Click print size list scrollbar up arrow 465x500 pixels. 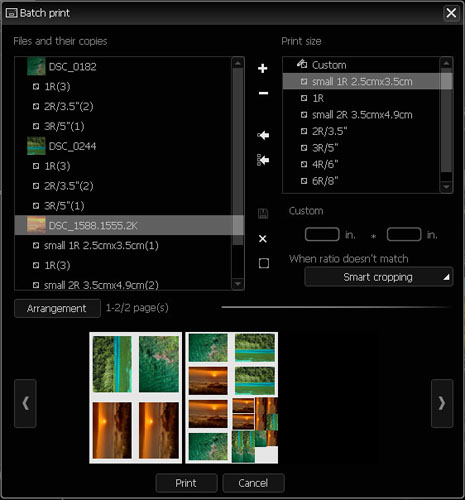446,63
